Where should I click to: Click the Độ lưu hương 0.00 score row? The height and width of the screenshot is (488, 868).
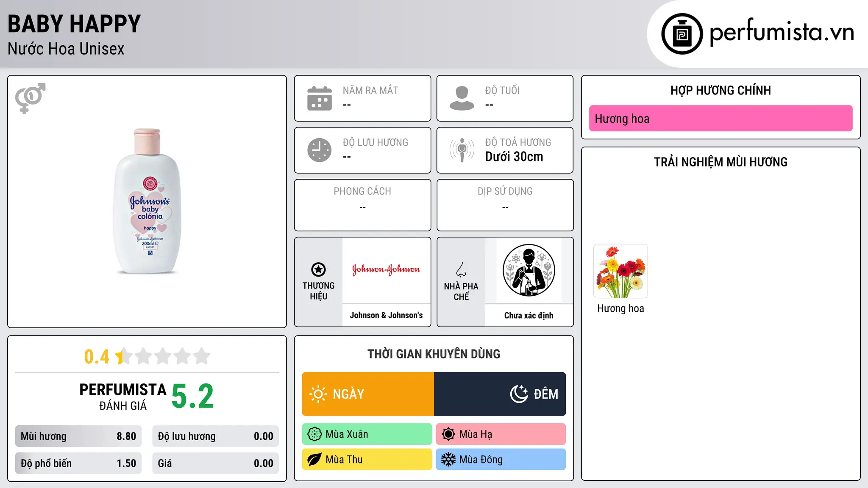point(215,436)
